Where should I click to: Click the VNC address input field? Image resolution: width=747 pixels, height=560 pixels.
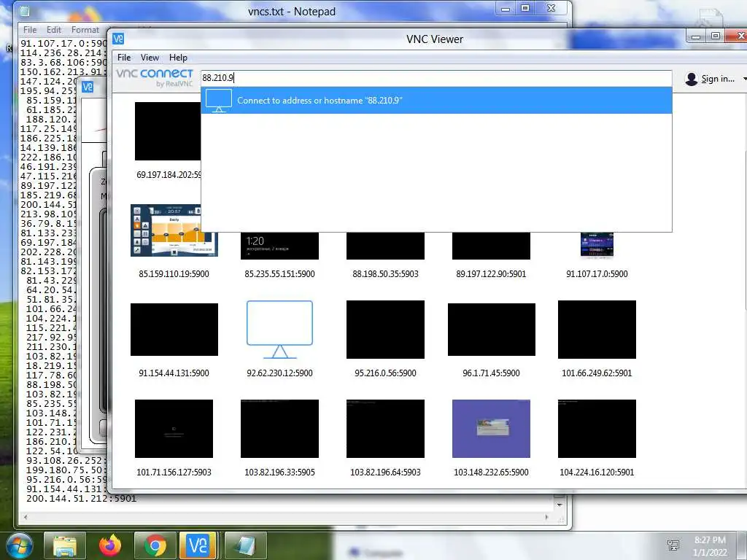coord(436,77)
